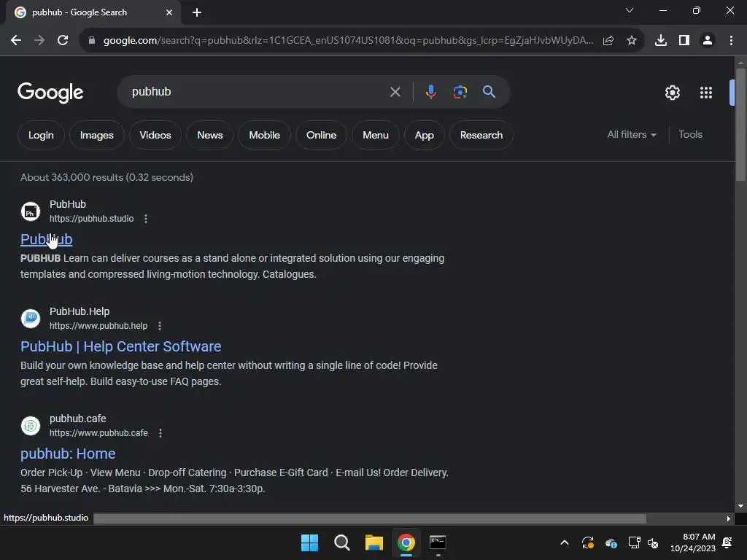This screenshot has width=747, height=560.
Task: Show hidden system tray icons
Action: click(565, 542)
